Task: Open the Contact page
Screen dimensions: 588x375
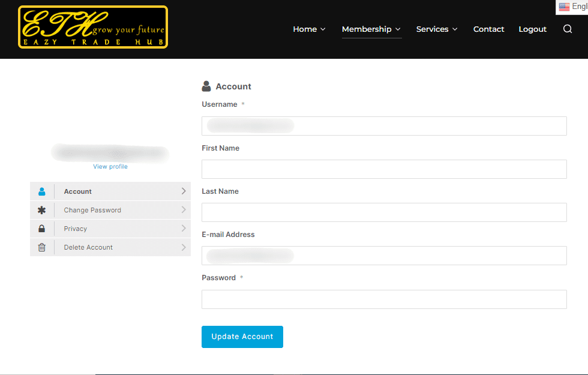Action: coord(488,29)
